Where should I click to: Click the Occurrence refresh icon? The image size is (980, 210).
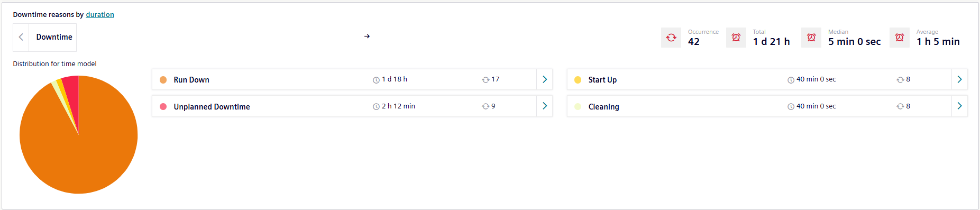point(671,38)
